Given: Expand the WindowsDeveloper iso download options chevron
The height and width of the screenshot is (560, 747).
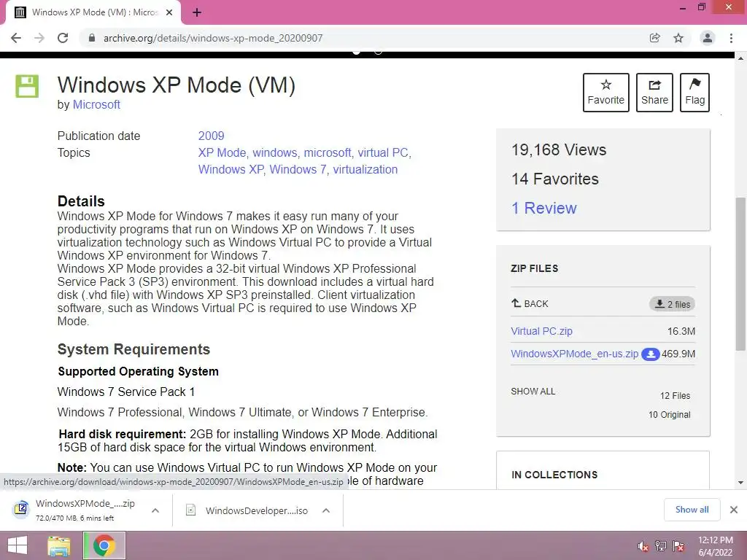Looking at the screenshot, I should (326, 510).
